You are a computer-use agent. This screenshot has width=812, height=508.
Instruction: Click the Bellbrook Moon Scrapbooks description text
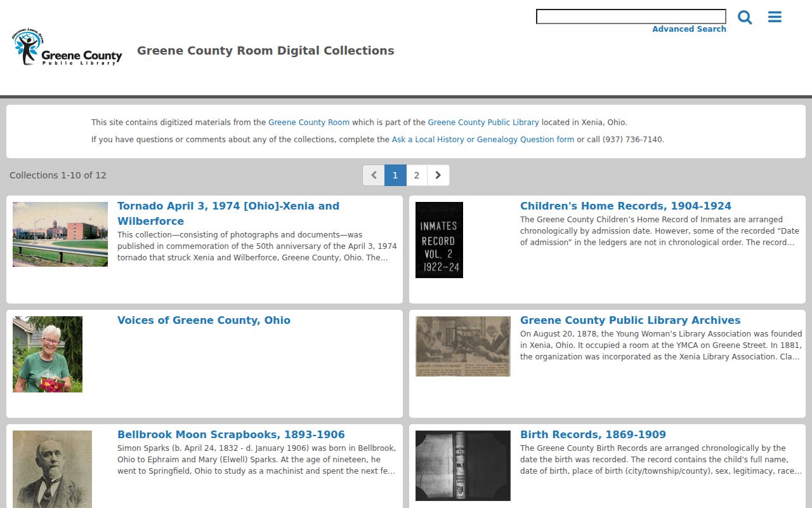click(x=257, y=460)
